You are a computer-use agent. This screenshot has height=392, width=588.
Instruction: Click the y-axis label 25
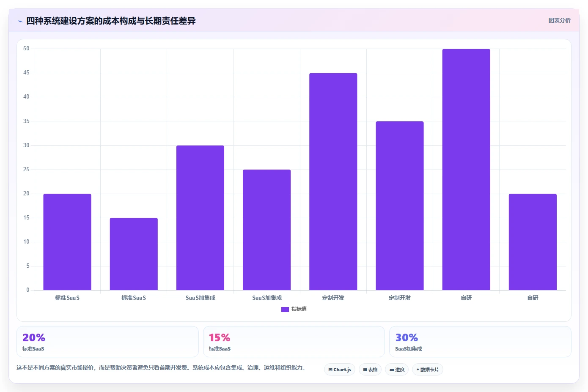(x=26, y=170)
